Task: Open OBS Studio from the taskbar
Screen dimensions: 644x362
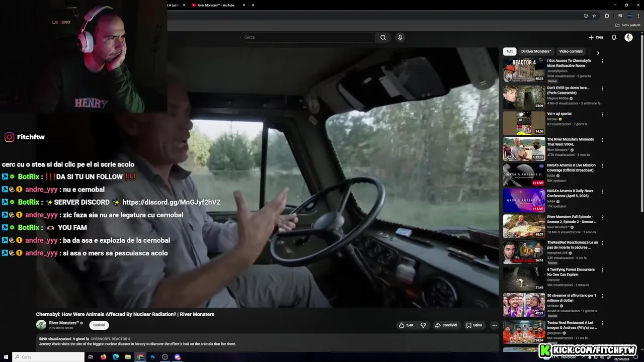Action: click(x=165, y=357)
